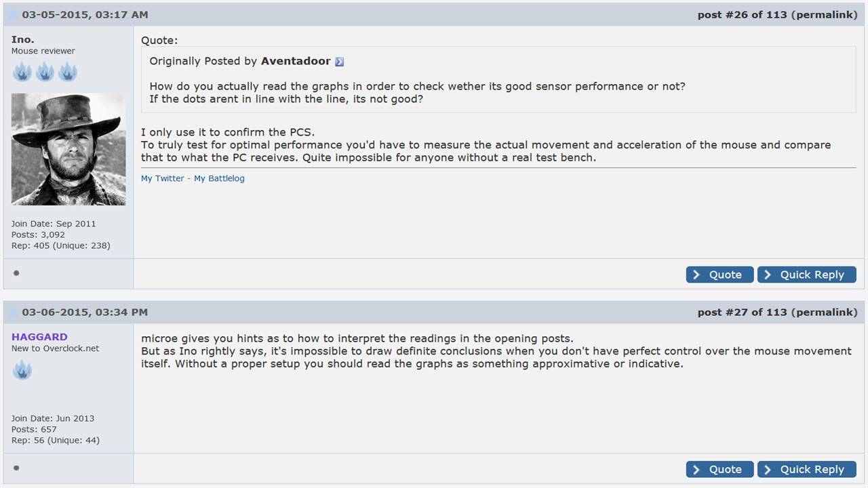868x488 pixels.
Task: Click the status dot below HAGGARD's profile info
Action: coord(16,468)
